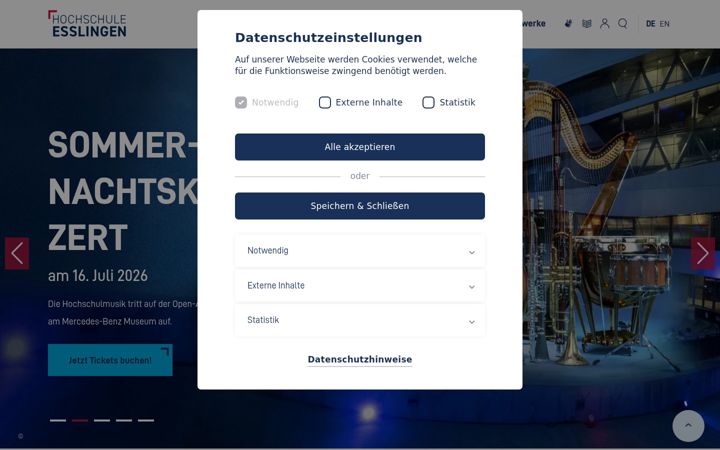The image size is (720, 450).
Task: Click the Datenschutzeinstellungen heading
Action: pos(328,38)
